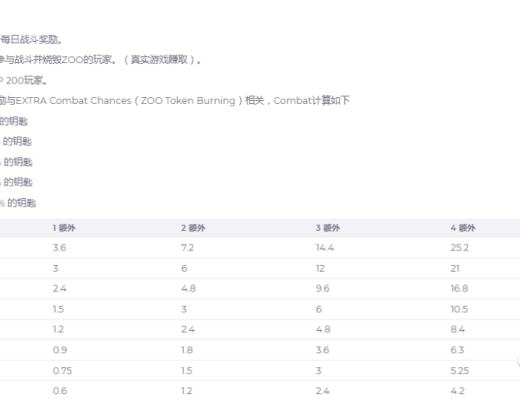Click 1.5 in the 1 额外 column
The height and width of the screenshot is (400, 520).
(58, 309)
